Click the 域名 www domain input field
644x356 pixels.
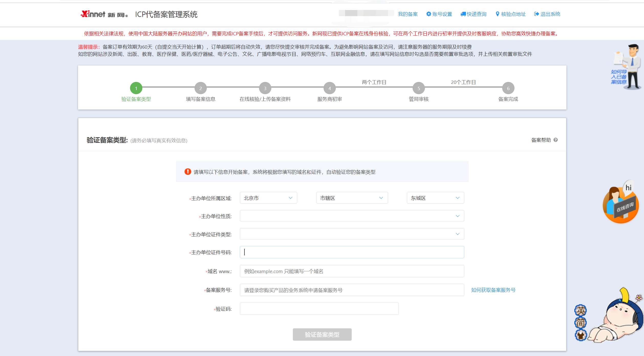point(352,271)
